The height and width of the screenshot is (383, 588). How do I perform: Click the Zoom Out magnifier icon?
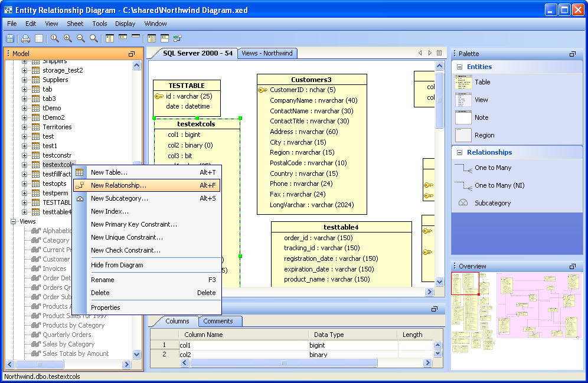coord(81,38)
